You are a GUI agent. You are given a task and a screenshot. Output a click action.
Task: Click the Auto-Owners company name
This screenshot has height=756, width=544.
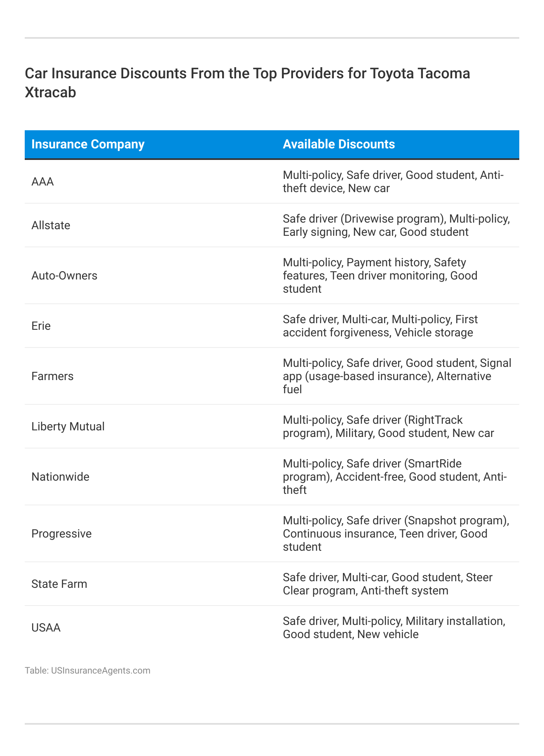(64, 275)
